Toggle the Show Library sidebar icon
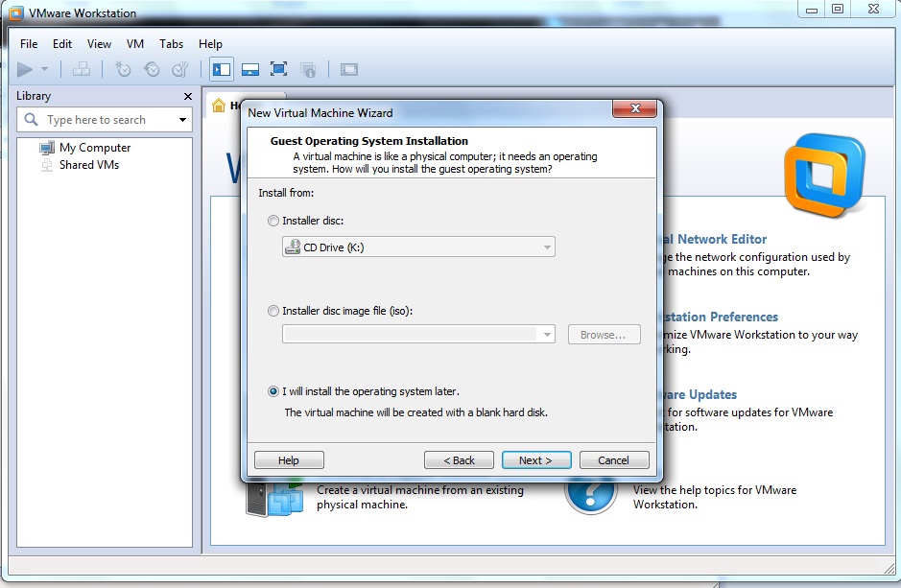 222,68
